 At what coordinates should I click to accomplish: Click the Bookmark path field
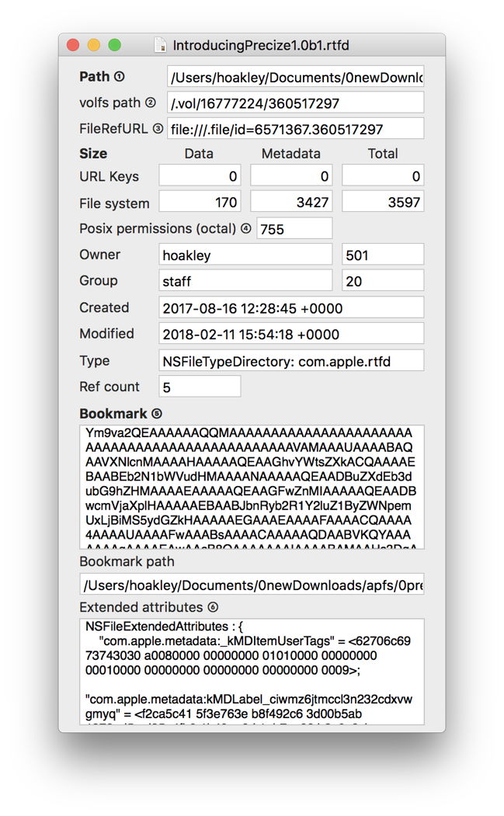point(252,585)
